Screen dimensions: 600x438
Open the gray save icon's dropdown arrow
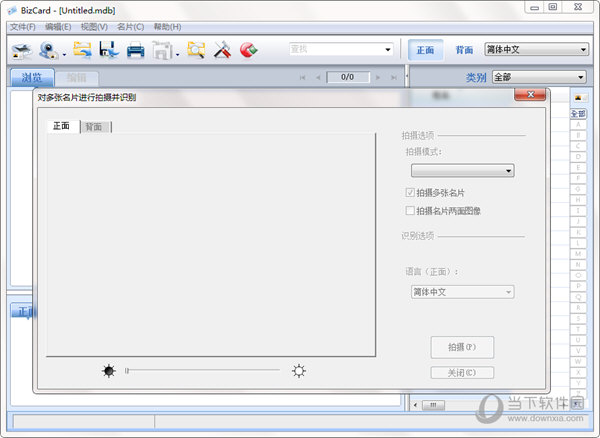[178, 54]
